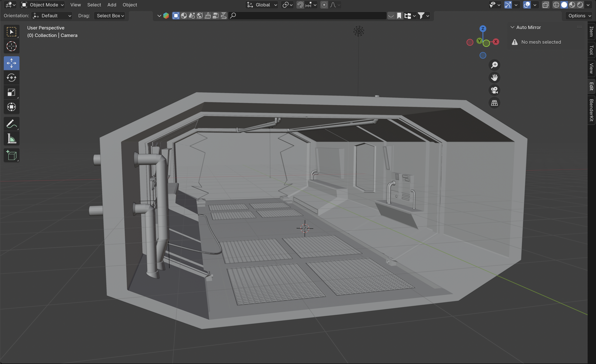Collapse the Auto Mirror panel
Screen dimensions: 596x364
512,27
